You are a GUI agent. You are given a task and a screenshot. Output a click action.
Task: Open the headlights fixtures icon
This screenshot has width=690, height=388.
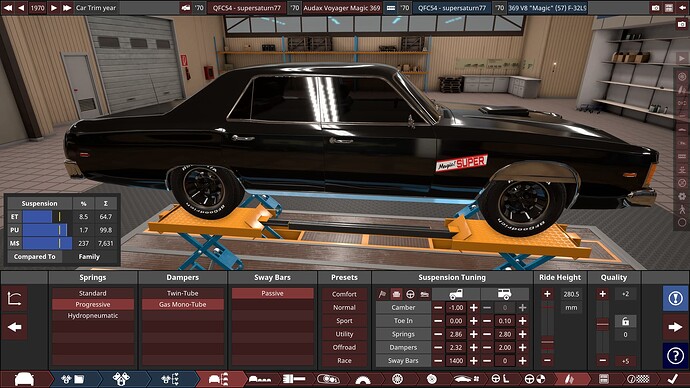pos(328,379)
